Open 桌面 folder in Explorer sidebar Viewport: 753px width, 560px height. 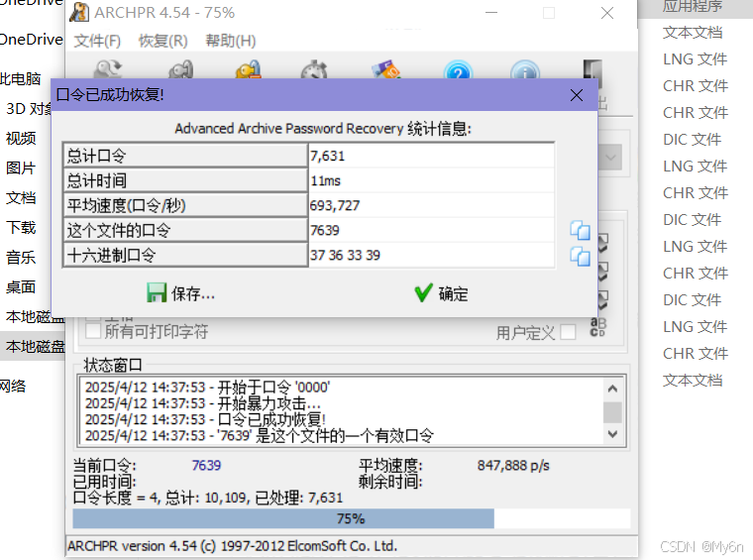pyautogui.click(x=21, y=287)
